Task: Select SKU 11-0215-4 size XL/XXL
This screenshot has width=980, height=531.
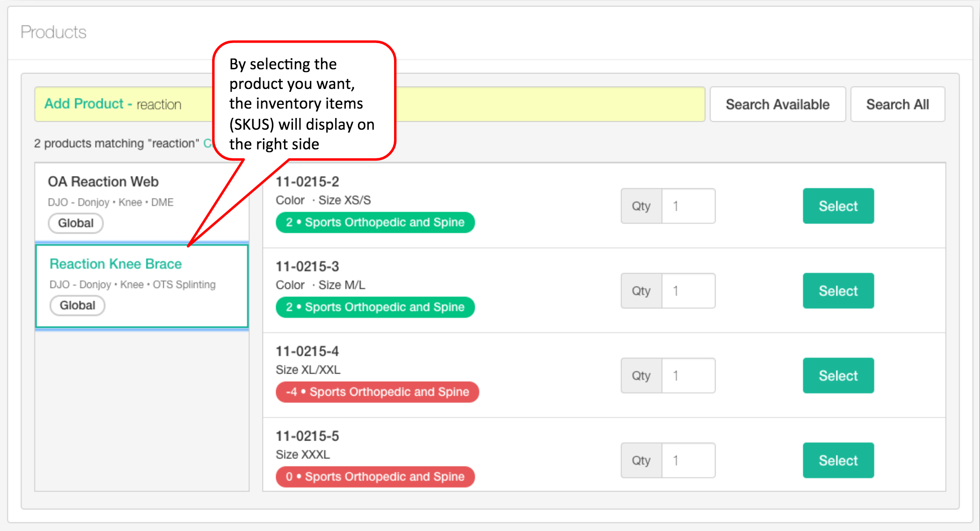Action: (x=838, y=376)
